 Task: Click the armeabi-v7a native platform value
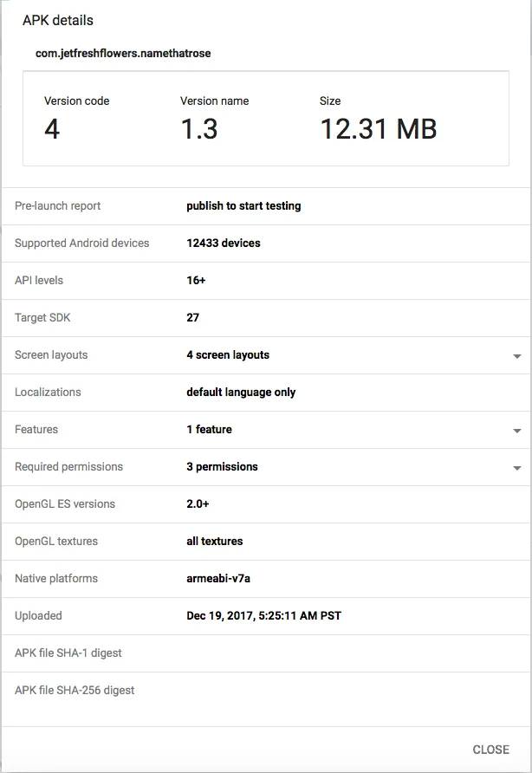coord(217,578)
